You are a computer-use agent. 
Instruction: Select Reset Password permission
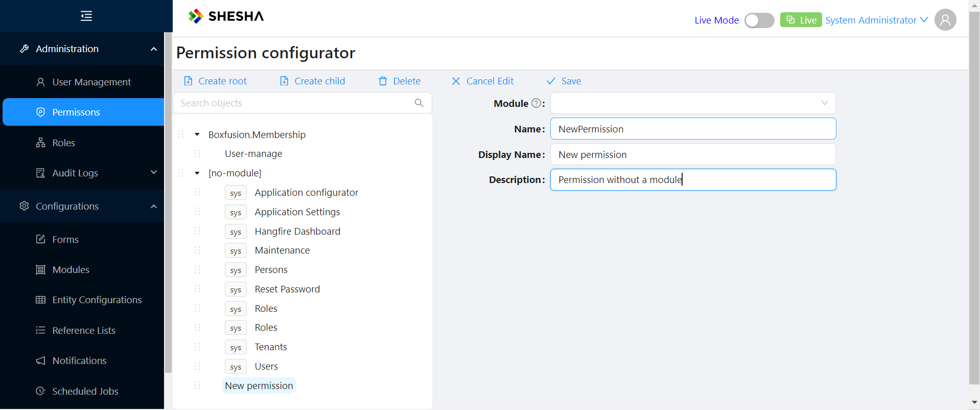point(287,289)
